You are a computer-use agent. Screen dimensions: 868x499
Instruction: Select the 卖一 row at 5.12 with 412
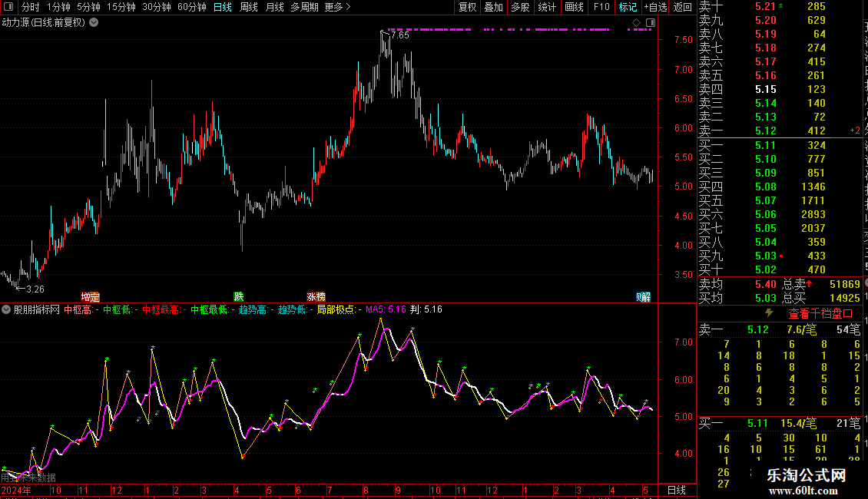click(x=780, y=131)
